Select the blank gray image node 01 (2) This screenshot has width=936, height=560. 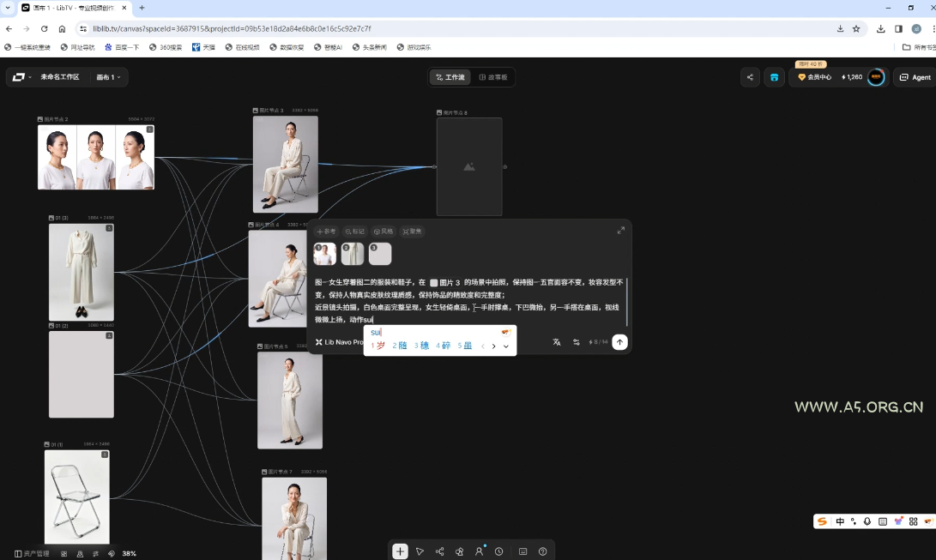tap(82, 375)
